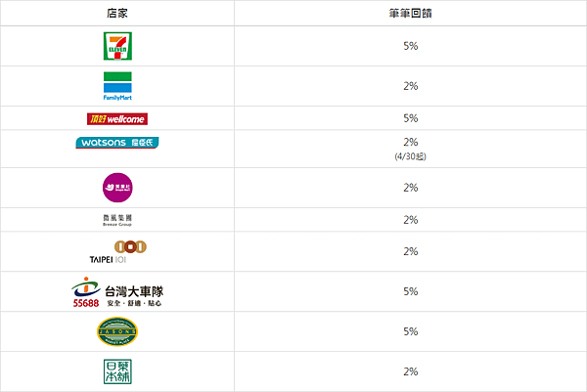This screenshot has width=587, height=392.
Task: Select the round purple 美廉社 logo
Action: (x=117, y=188)
